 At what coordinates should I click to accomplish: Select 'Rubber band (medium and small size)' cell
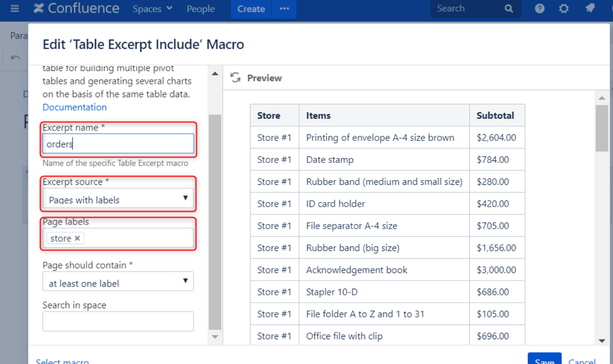(x=384, y=181)
